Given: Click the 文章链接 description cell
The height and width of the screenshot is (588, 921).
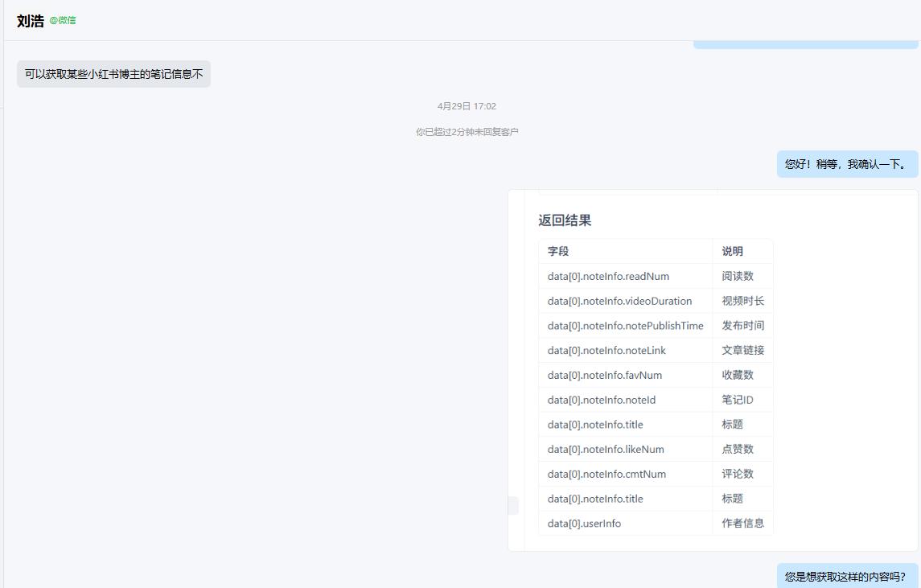Looking at the screenshot, I should [742, 350].
